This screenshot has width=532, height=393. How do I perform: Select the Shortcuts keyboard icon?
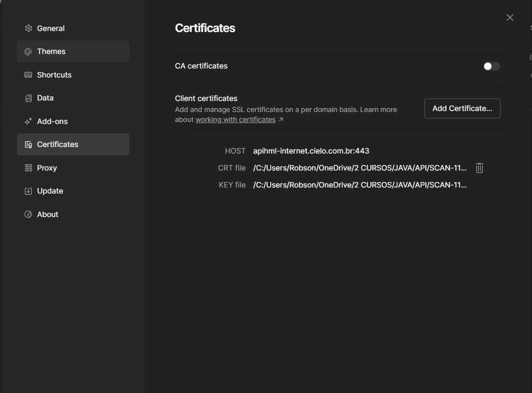click(28, 75)
